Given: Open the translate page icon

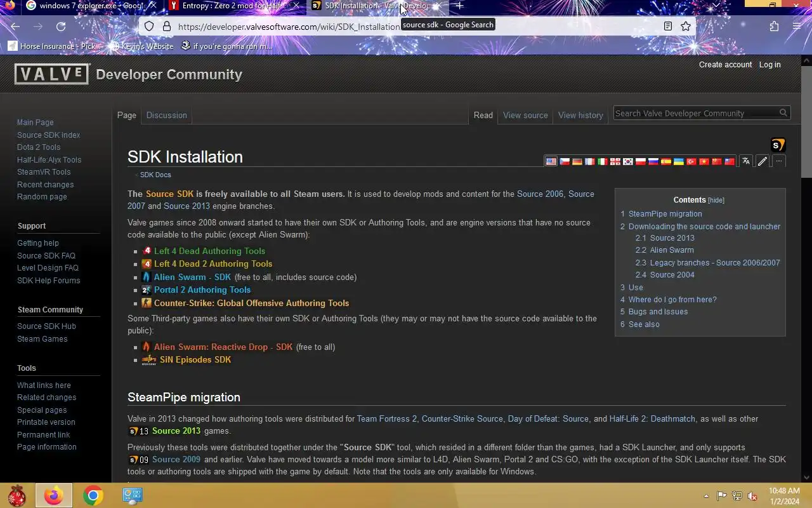Looking at the screenshot, I should pos(746,161).
